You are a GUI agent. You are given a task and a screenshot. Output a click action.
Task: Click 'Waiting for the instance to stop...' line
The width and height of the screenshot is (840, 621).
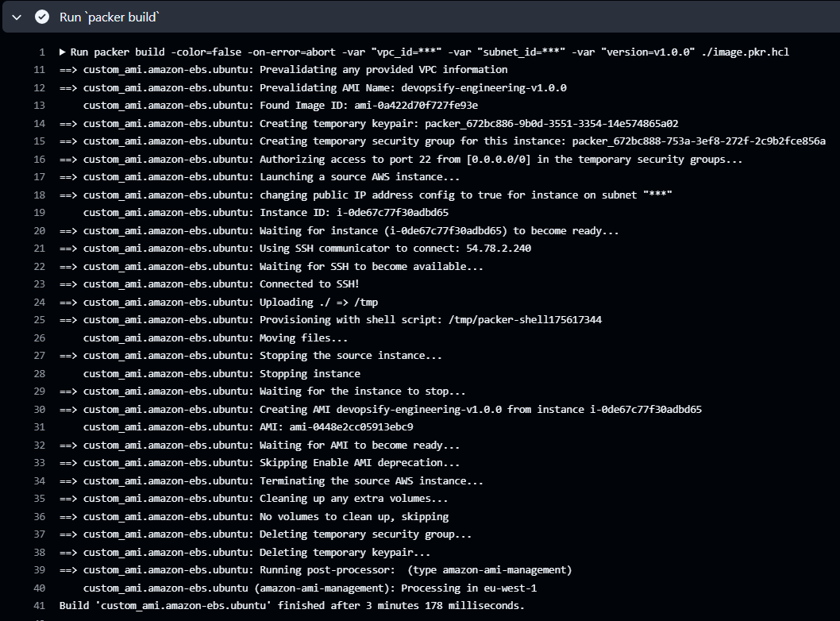[x=263, y=391]
